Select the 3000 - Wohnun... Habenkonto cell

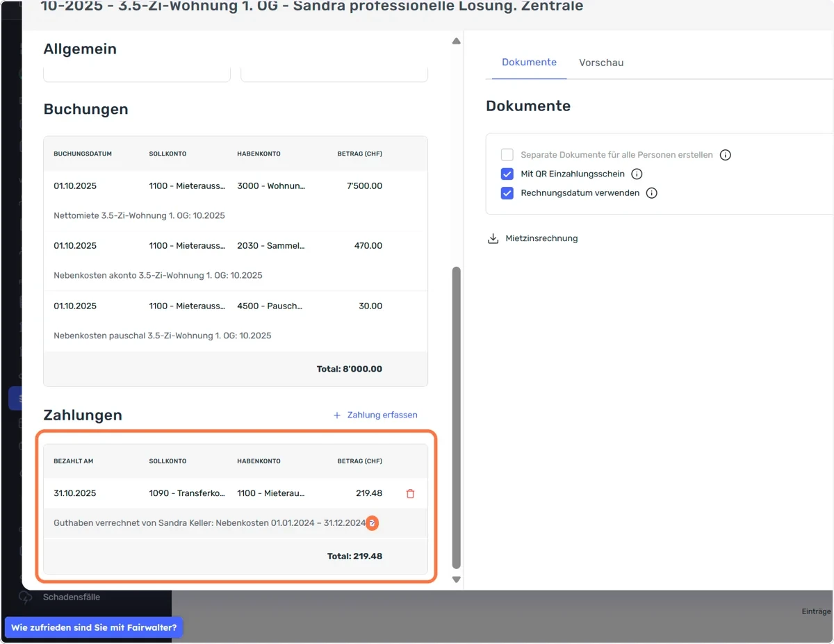(271, 186)
